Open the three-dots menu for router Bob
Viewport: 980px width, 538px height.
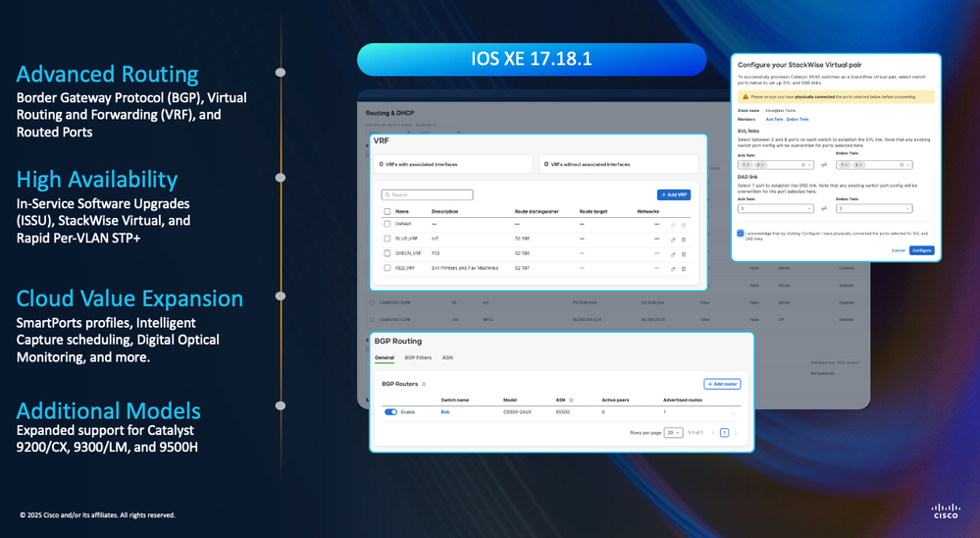point(733,412)
